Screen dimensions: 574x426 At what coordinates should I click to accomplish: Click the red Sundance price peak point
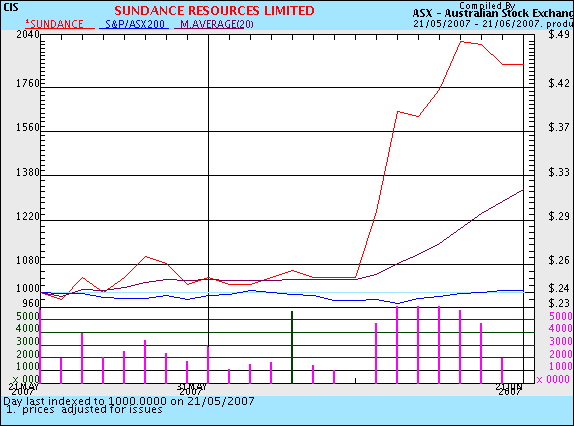pyautogui.click(x=461, y=41)
